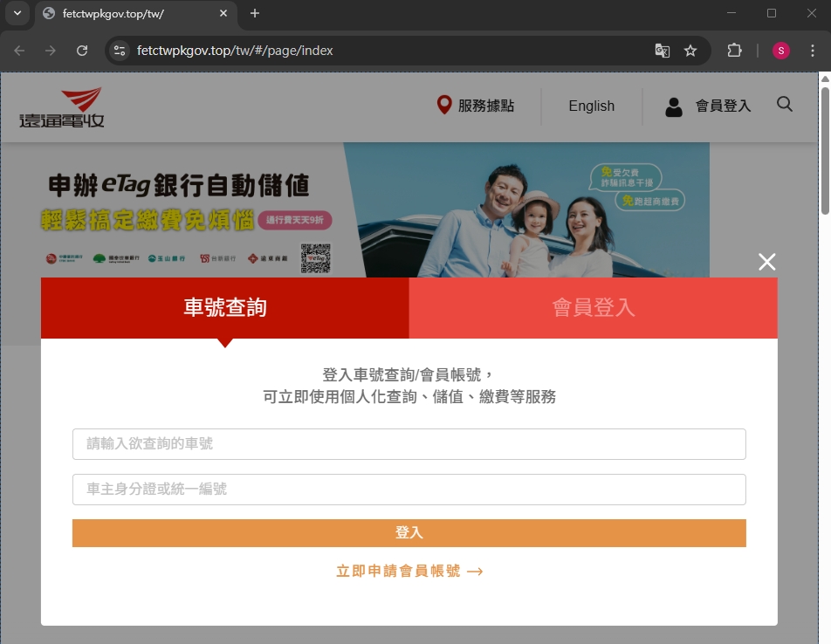Click 會員登入 in the header

(x=723, y=106)
